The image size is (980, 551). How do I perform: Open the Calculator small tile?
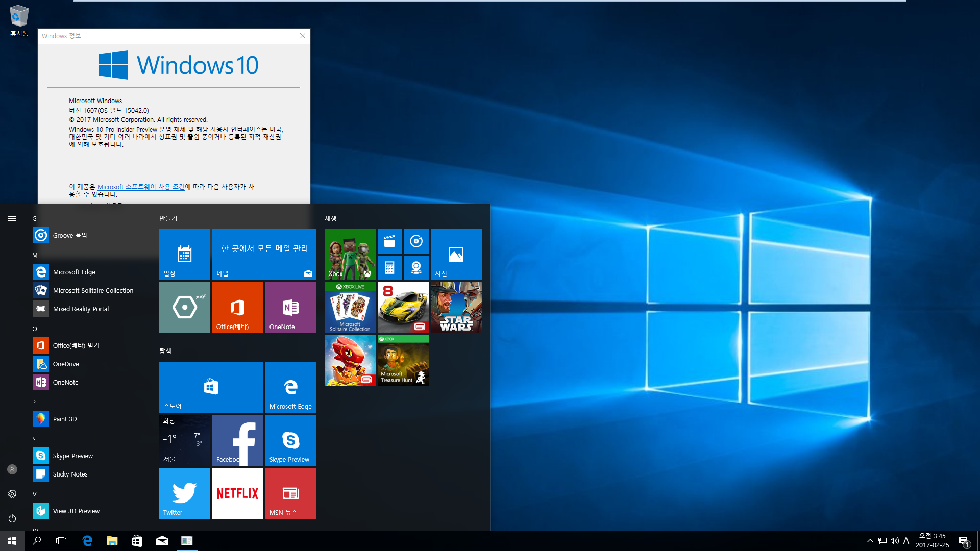point(390,268)
